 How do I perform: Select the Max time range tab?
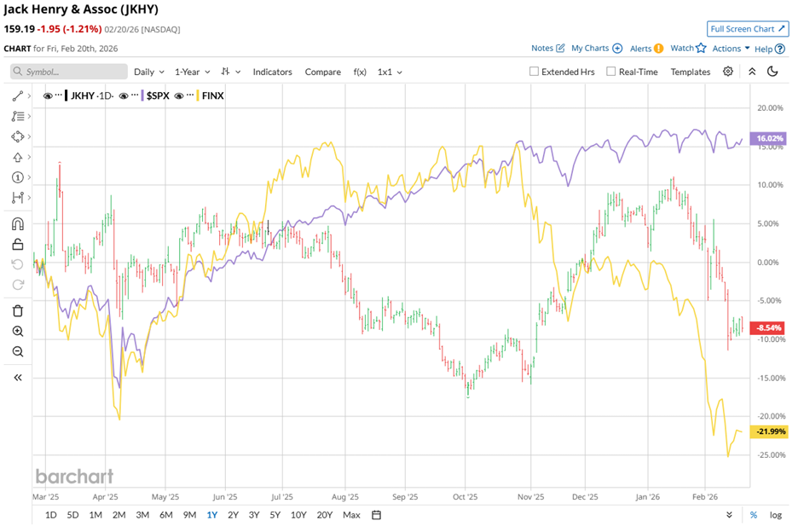pos(351,515)
